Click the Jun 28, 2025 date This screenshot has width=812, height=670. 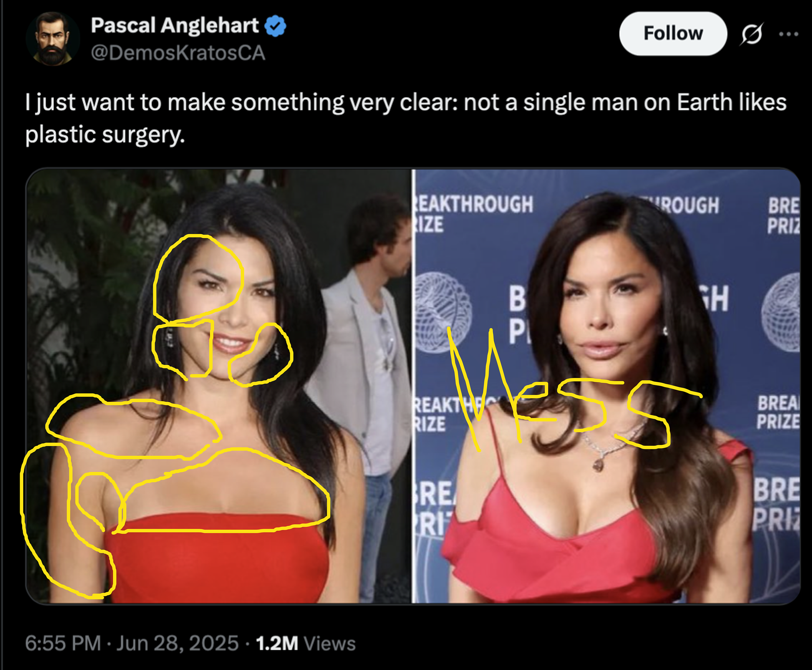pos(177,643)
